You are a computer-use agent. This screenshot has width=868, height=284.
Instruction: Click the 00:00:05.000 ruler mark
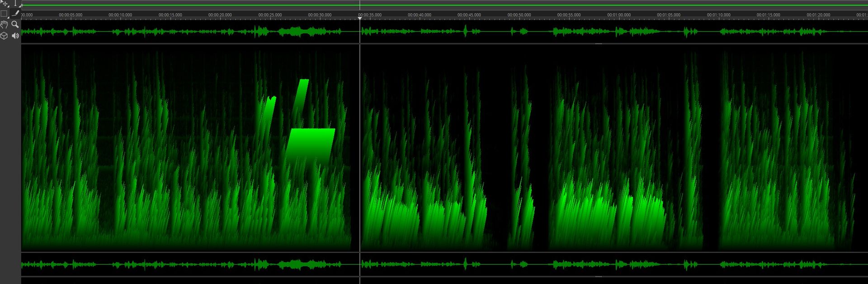click(71, 15)
